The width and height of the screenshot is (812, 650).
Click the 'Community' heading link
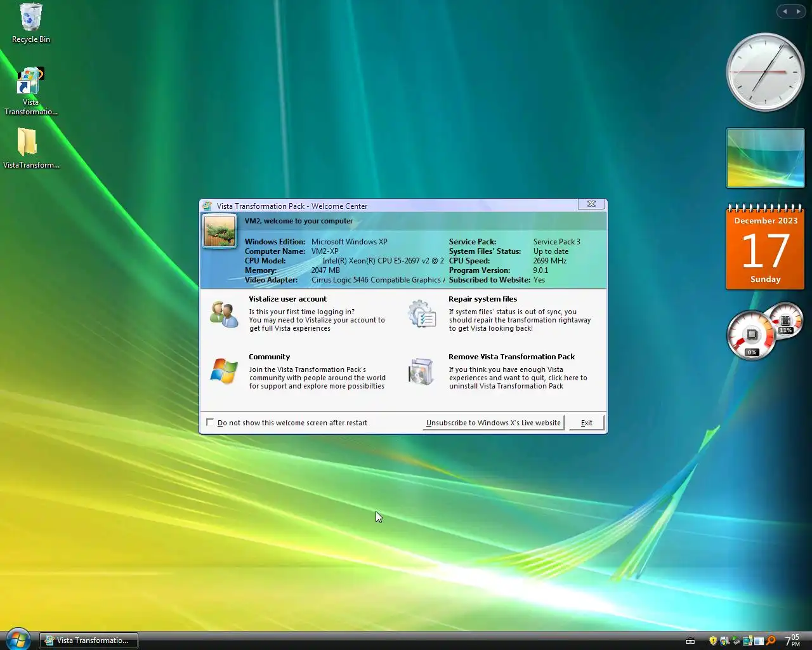click(269, 357)
